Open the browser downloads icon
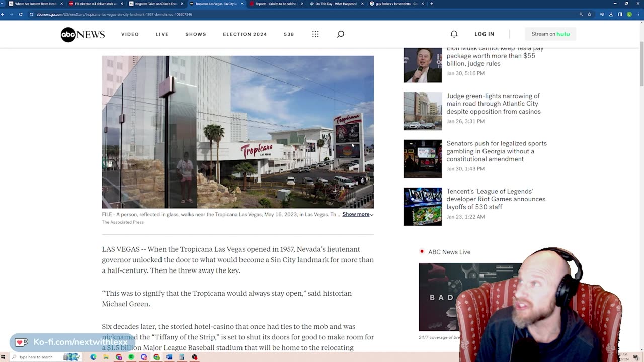Screen dimensions: 644x362 (611, 14)
